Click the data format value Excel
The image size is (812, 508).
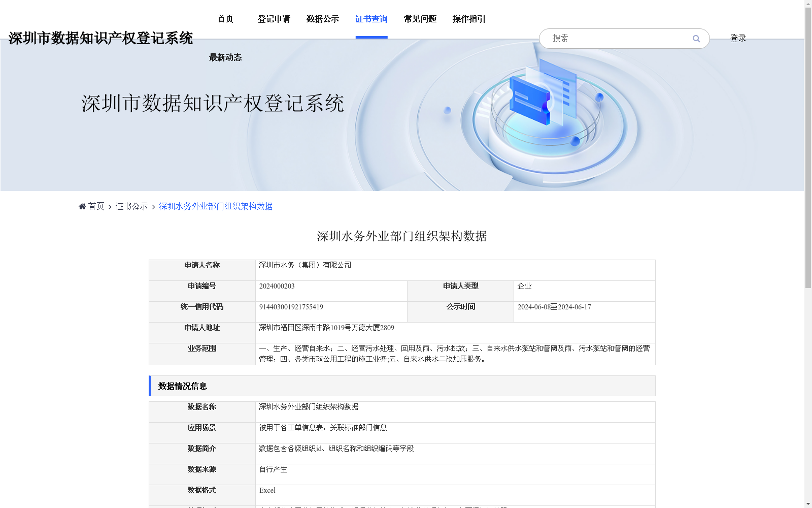point(267,490)
